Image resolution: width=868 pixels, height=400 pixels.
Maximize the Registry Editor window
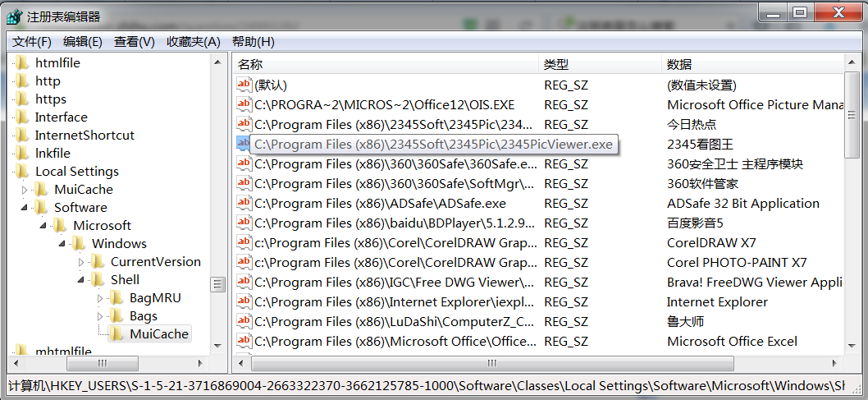click(799, 12)
